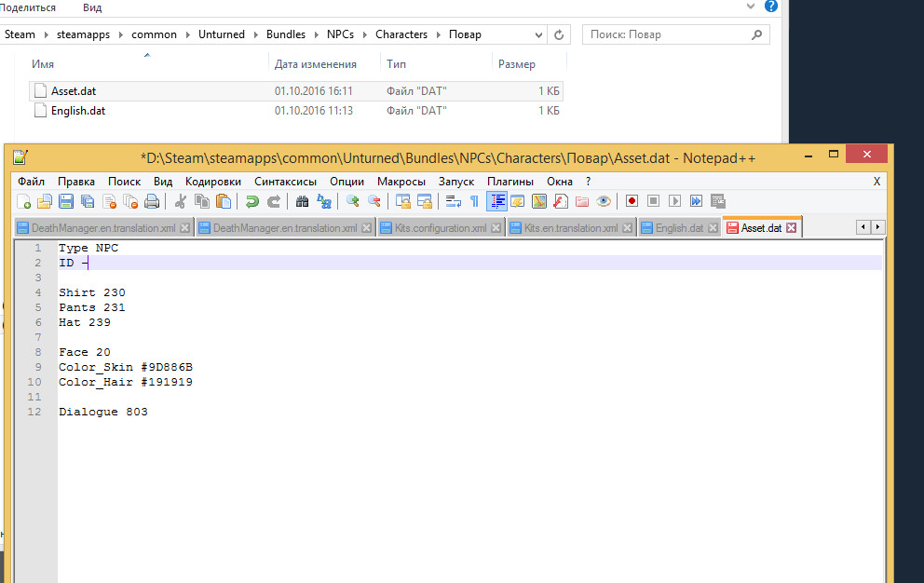Close the Asset.dat tab
The image size is (924, 583).
click(792, 228)
